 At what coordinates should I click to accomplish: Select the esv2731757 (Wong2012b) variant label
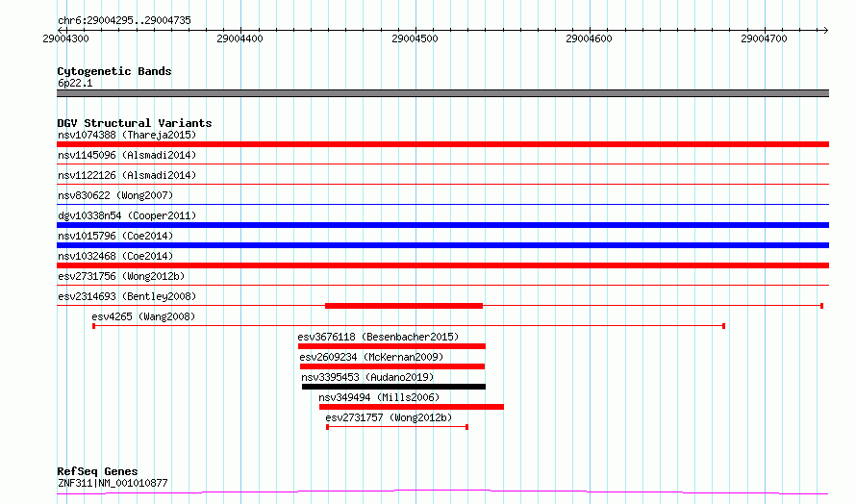(x=389, y=417)
